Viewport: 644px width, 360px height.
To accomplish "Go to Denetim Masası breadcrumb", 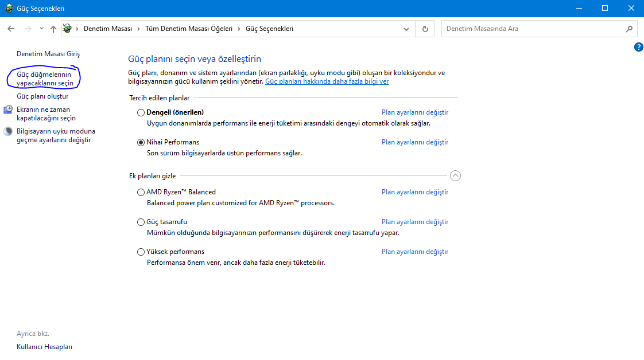I will click(x=108, y=29).
